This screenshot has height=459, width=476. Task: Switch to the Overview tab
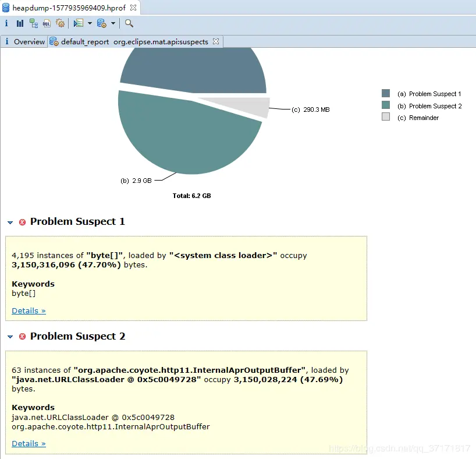click(24, 41)
